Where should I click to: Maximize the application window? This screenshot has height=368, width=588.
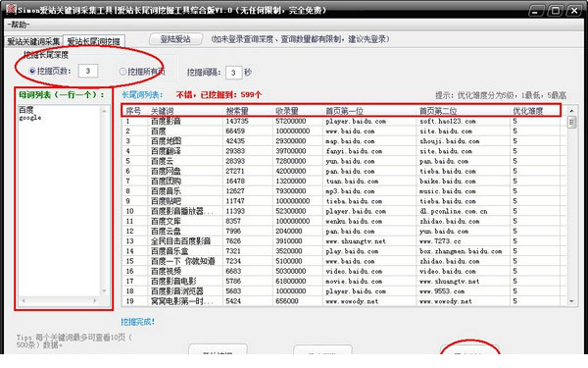point(556,11)
